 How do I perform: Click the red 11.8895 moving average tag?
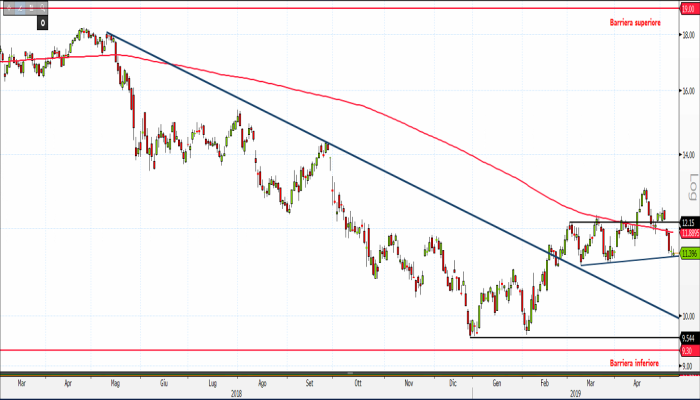click(x=688, y=233)
